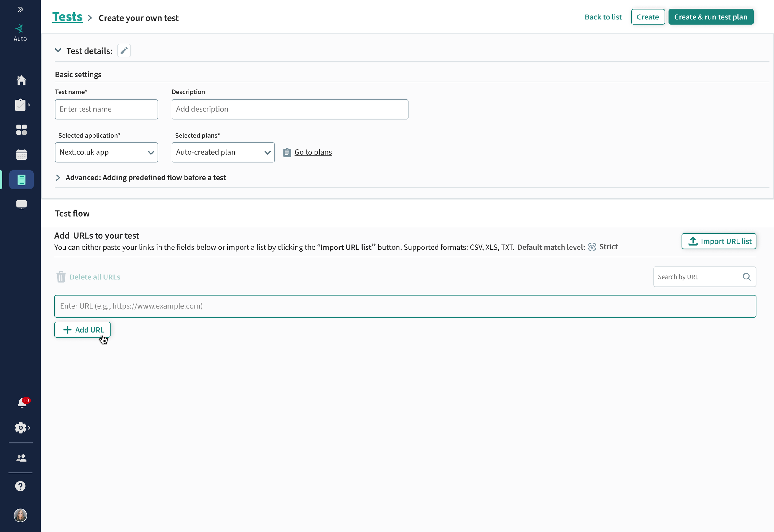This screenshot has width=774, height=532.
Task: Focus the Add description field
Action: click(x=290, y=109)
